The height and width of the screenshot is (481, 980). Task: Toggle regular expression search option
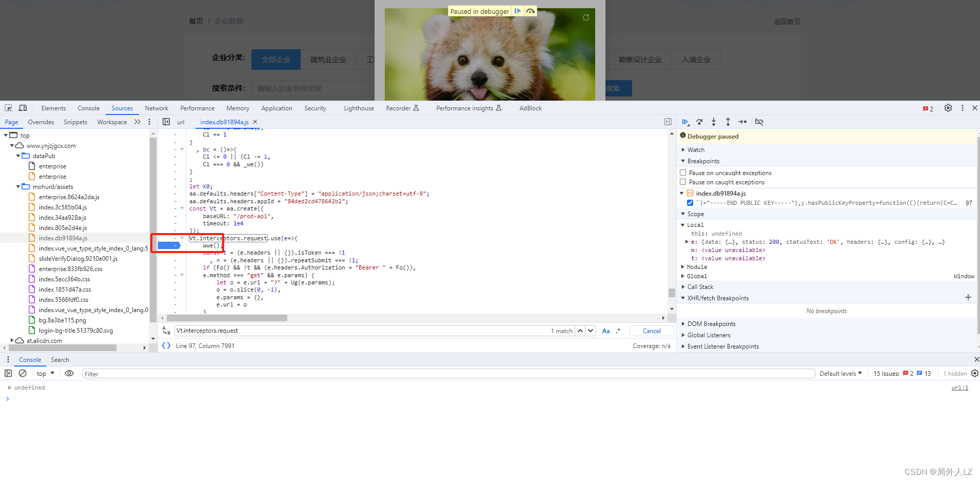point(618,331)
